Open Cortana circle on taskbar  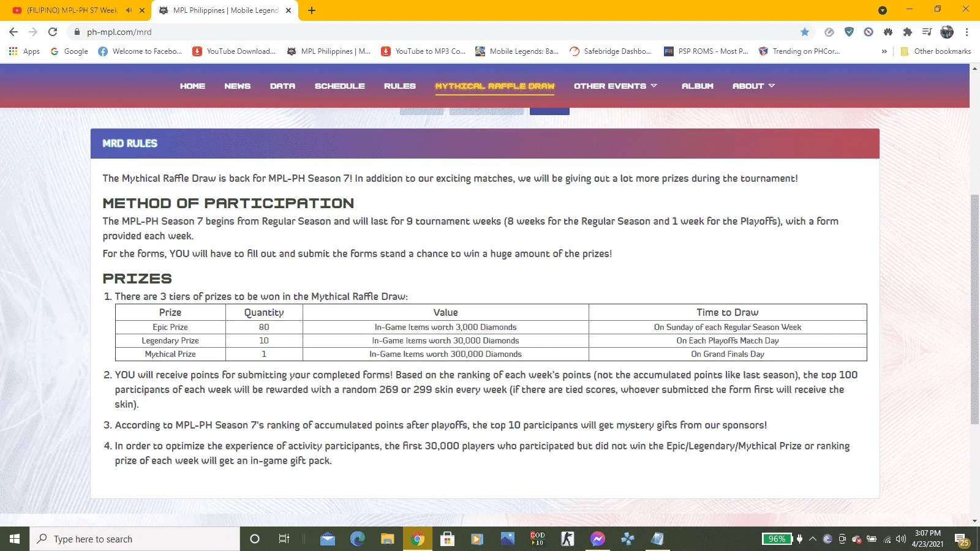255,539
